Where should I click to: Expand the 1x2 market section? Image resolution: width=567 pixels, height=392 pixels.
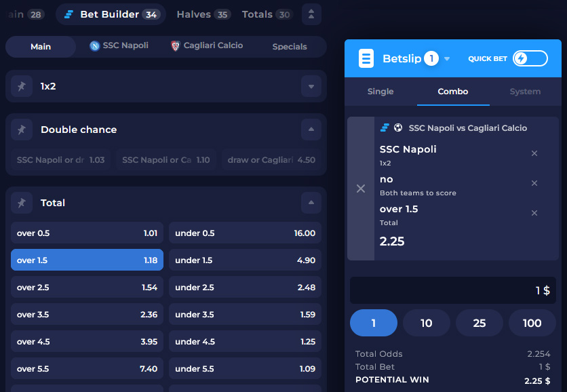[311, 86]
